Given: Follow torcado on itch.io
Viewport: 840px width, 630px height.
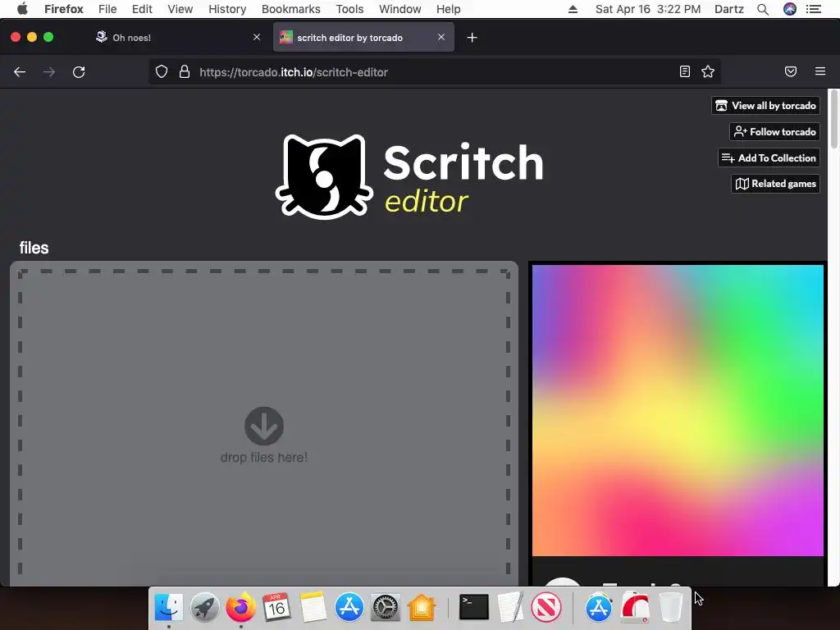Looking at the screenshot, I should pos(774,132).
